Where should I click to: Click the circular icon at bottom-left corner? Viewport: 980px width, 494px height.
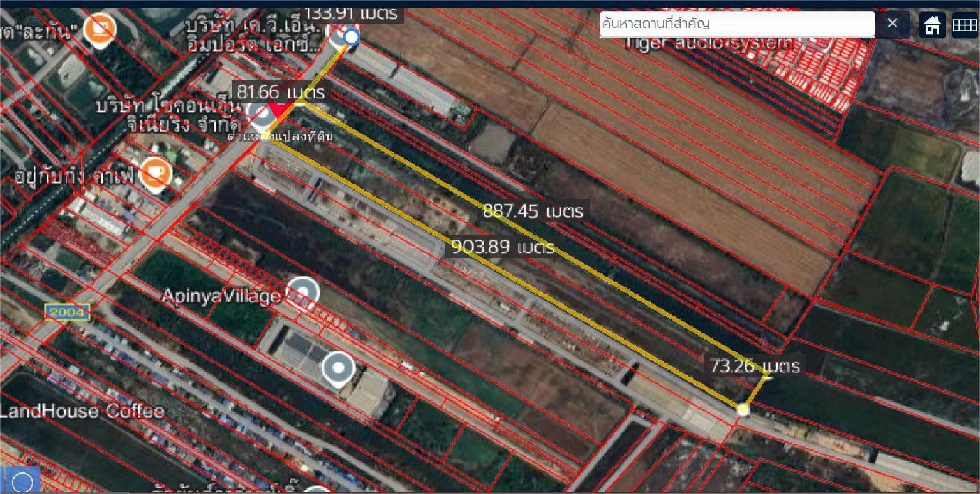click(22, 481)
